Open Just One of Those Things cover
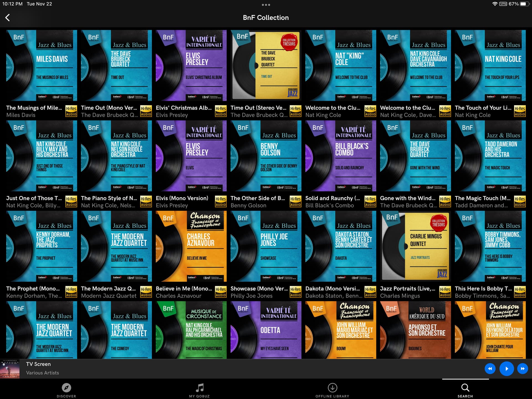Screen dimensions: 532x399 [x=42, y=156]
